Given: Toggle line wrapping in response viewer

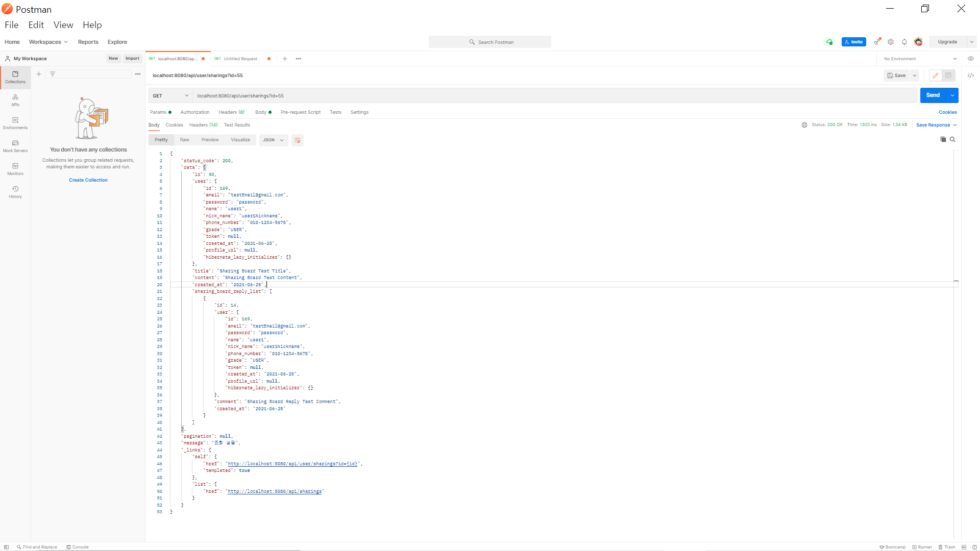Looking at the screenshot, I should 298,140.
